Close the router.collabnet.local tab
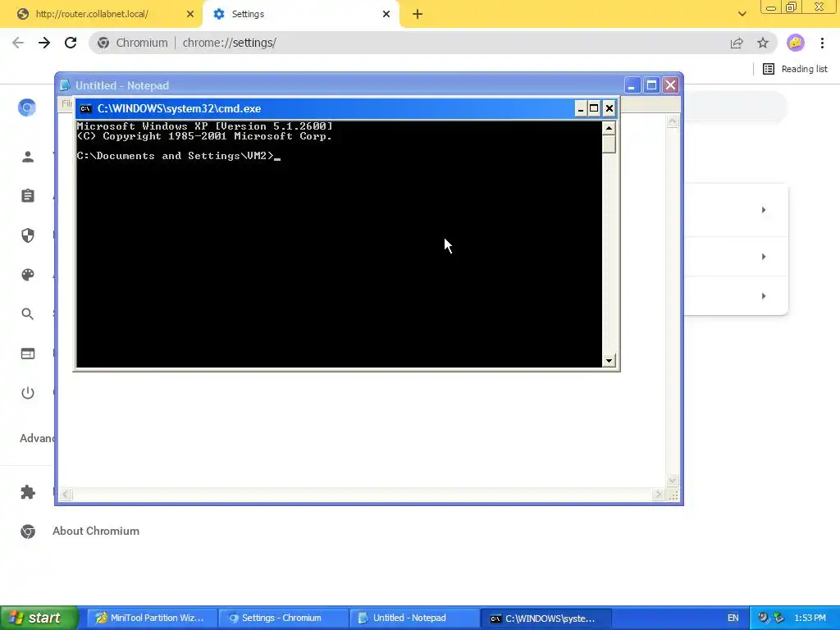The height and width of the screenshot is (630, 840). [190, 14]
